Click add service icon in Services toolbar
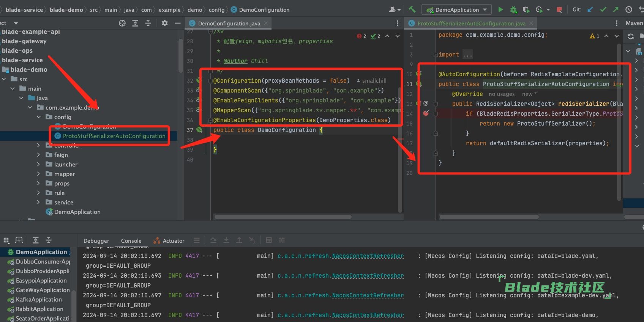644x322 pixels. pos(19,240)
